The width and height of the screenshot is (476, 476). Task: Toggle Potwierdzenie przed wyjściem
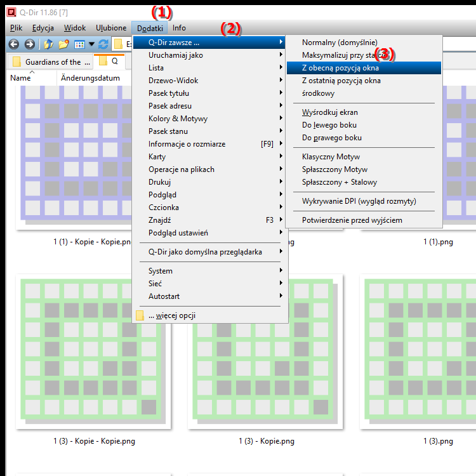click(x=364, y=220)
